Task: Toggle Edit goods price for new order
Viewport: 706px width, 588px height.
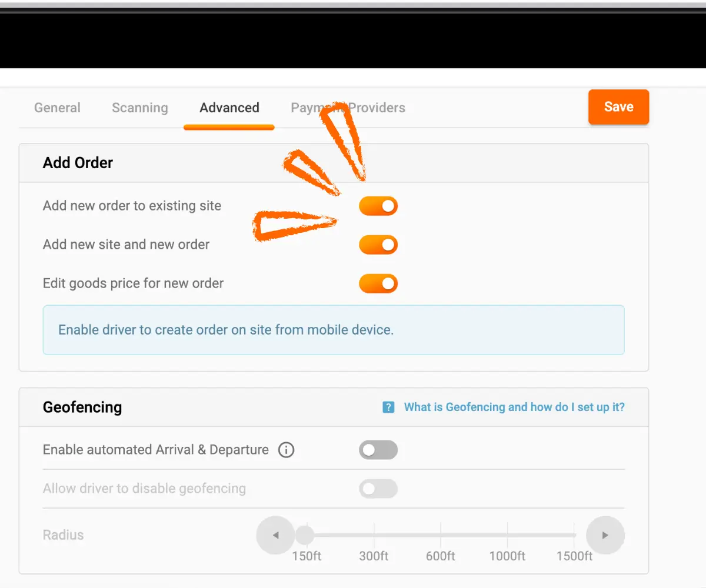Action: (x=378, y=283)
